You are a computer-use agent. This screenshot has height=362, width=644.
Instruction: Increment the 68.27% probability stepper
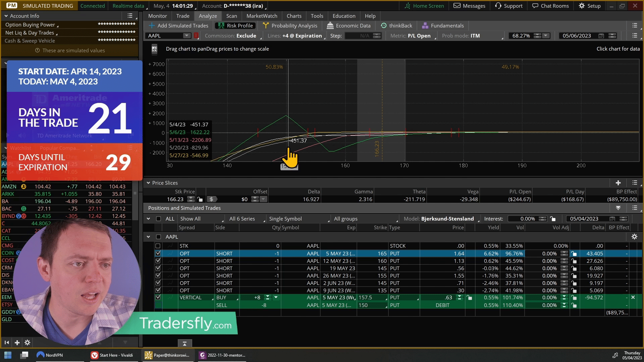537,34
